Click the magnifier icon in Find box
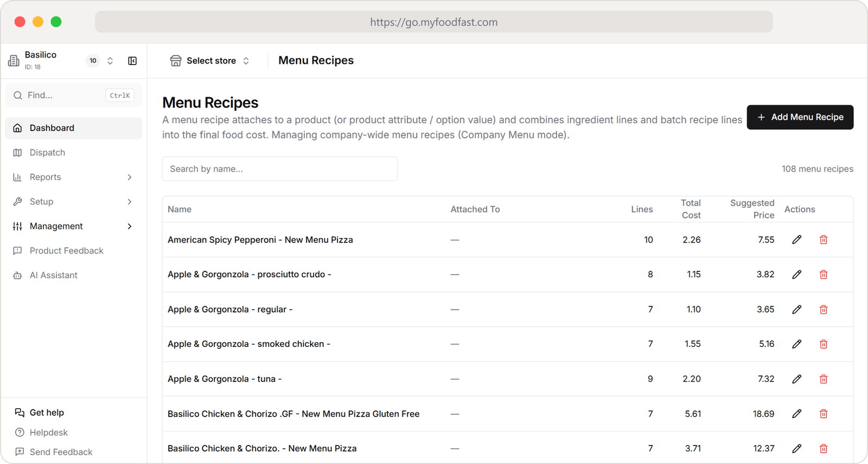The height and width of the screenshot is (464, 868). [x=18, y=96]
